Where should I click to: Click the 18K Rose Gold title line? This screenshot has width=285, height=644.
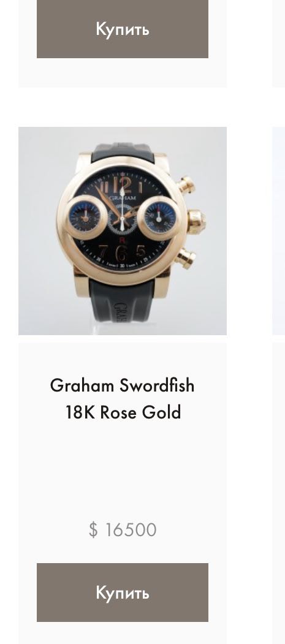coord(123,412)
